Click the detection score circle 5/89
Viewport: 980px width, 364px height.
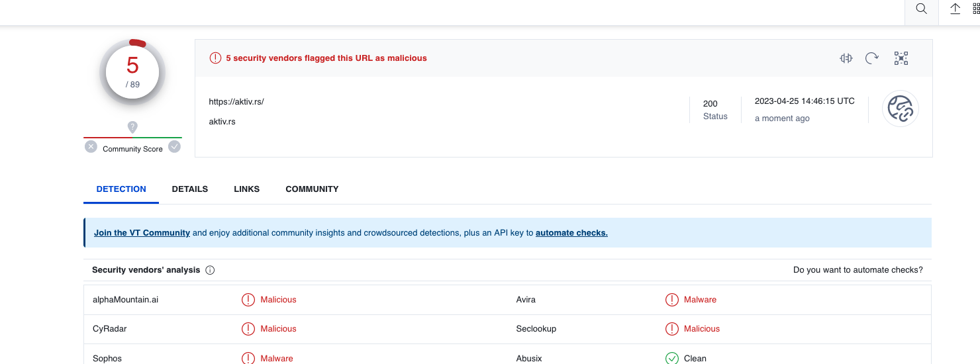(132, 73)
